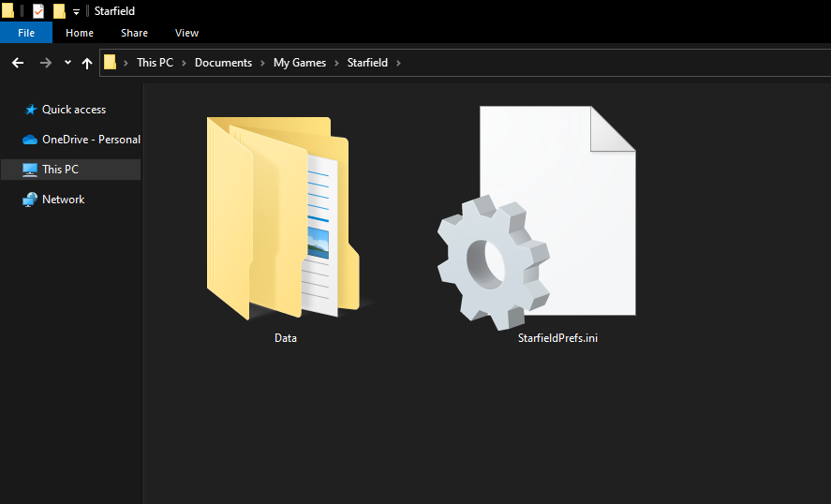This screenshot has height=504, width=831.
Task: Open the Data folder icon
Action: [x=284, y=218]
